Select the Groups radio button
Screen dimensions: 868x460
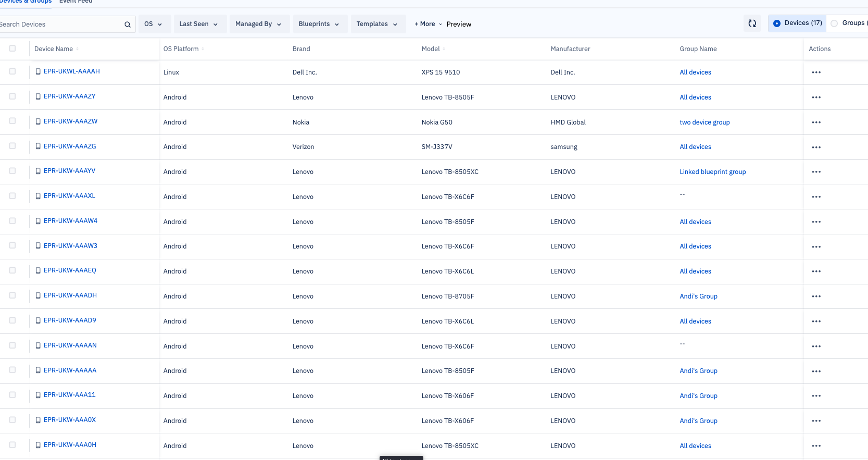834,23
